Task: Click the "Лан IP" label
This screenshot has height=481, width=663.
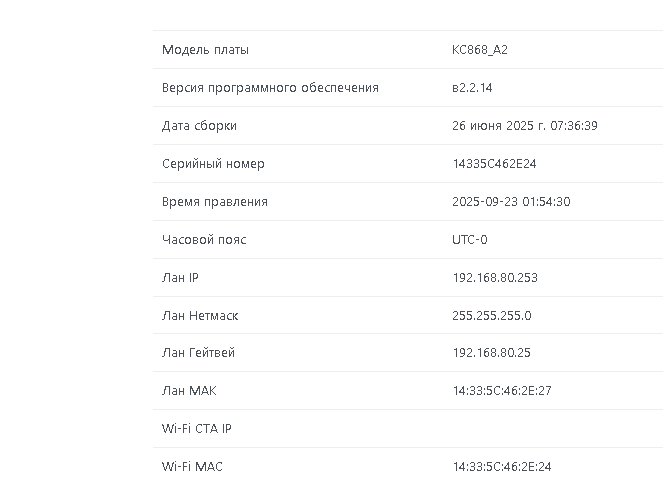Action: 180,278
